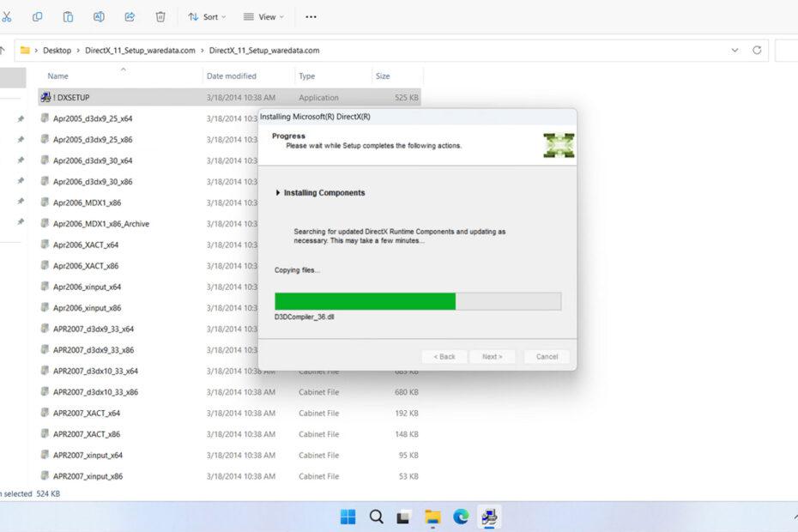Select file Apr2006_MDX1_x86_Archive
The width and height of the screenshot is (798, 532).
coord(101,224)
